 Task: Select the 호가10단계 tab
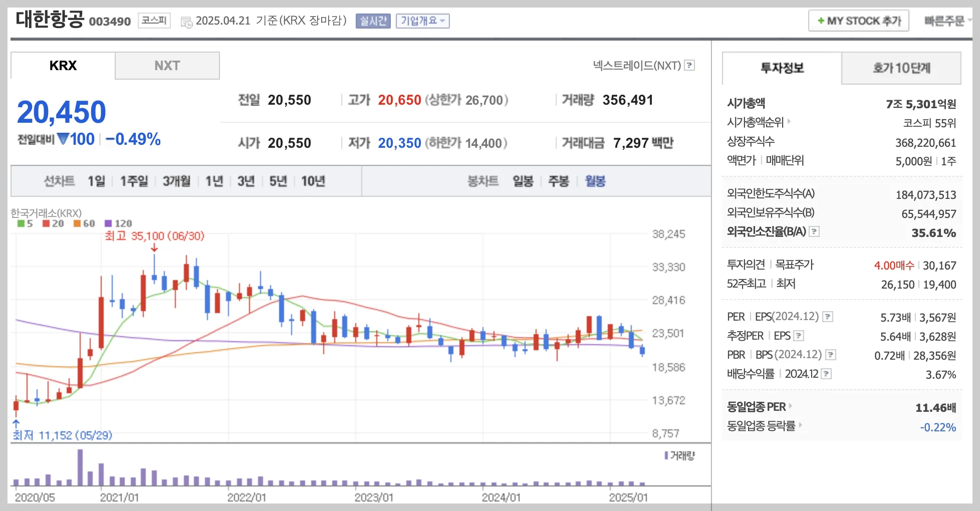click(x=901, y=68)
